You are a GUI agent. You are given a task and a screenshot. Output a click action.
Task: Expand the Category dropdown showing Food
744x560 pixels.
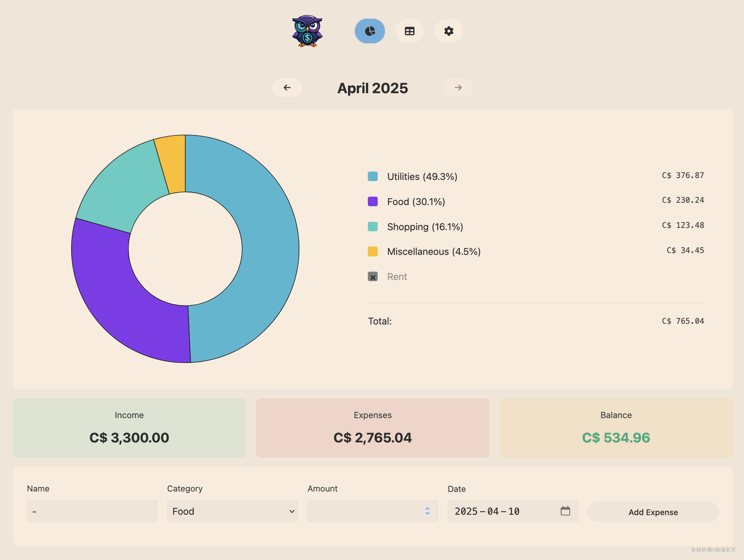[232, 511]
